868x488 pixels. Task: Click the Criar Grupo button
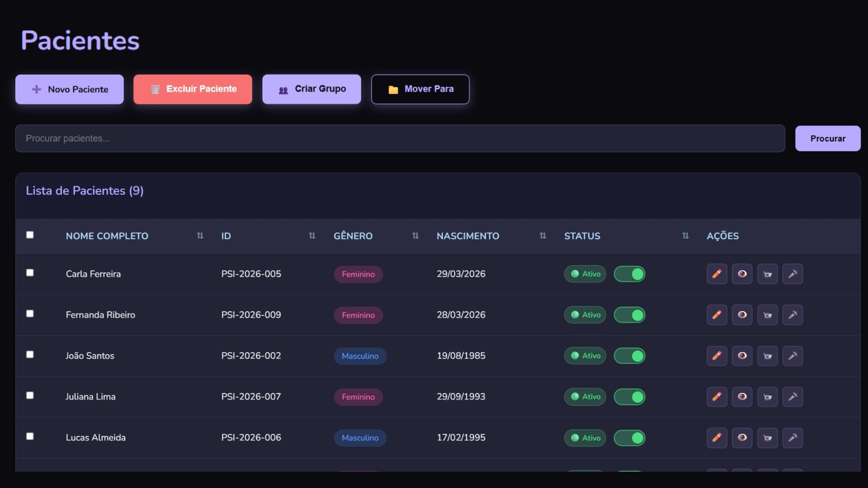[311, 89]
